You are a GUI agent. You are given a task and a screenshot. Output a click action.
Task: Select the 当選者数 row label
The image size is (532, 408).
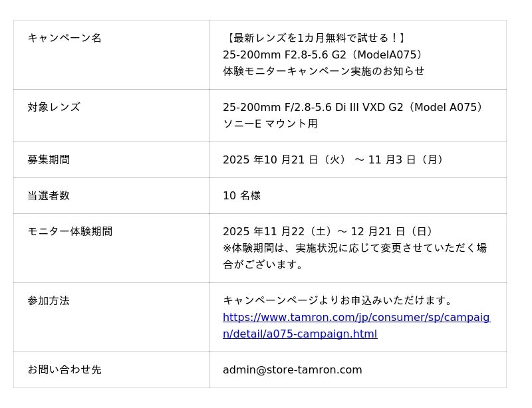point(49,195)
